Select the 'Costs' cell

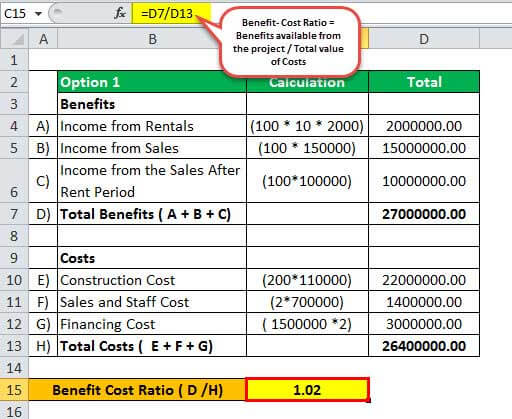[x=152, y=258]
